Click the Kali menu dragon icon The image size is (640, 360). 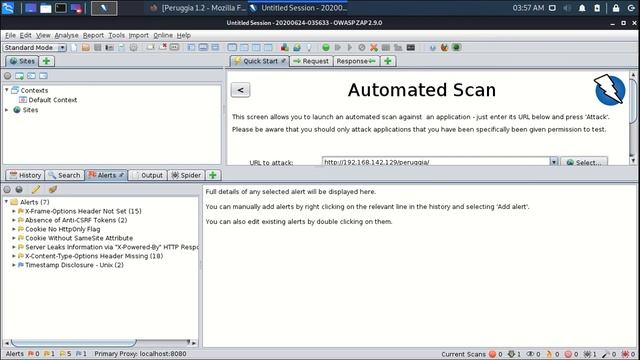(8, 8)
